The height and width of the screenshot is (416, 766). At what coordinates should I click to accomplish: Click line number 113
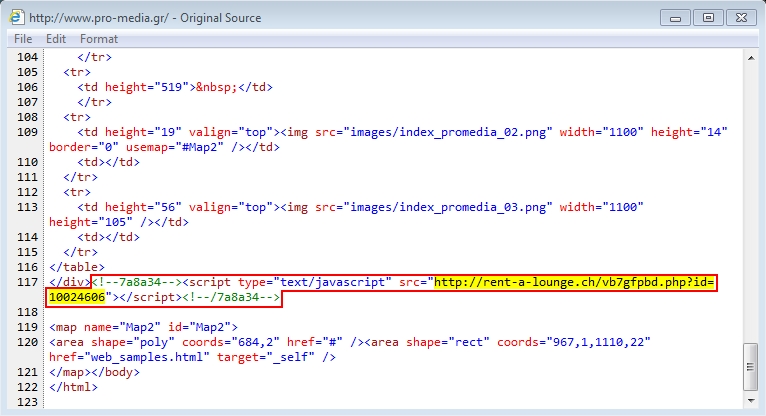tap(27, 208)
